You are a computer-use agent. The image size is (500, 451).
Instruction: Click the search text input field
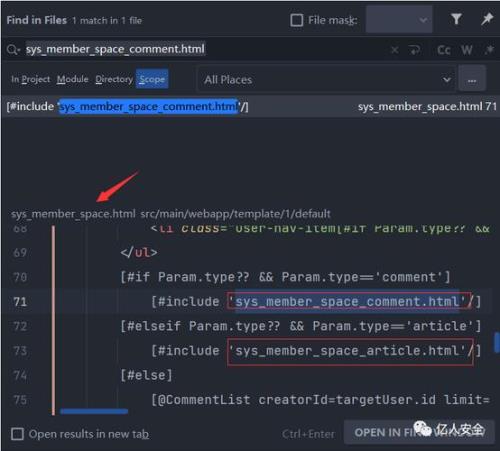(x=207, y=49)
